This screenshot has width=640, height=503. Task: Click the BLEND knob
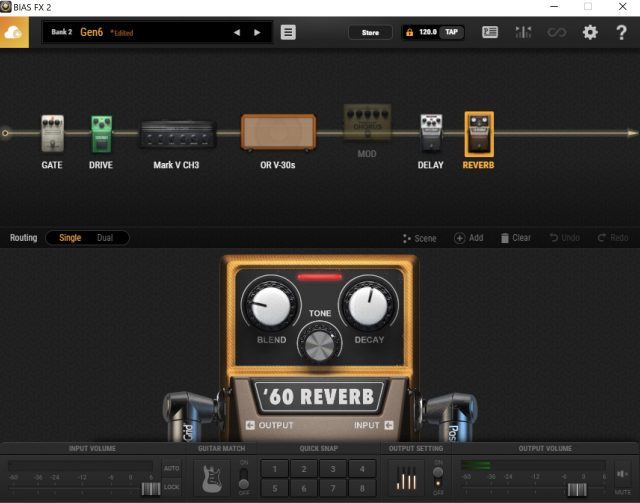pos(271,305)
